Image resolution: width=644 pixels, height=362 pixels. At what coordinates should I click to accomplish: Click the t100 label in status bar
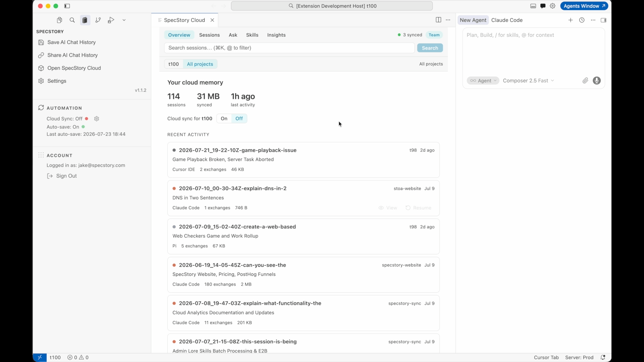(55, 357)
